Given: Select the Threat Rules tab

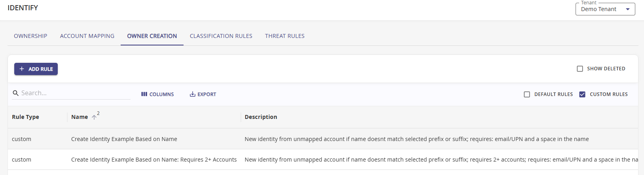Looking at the screenshot, I should tap(285, 36).
